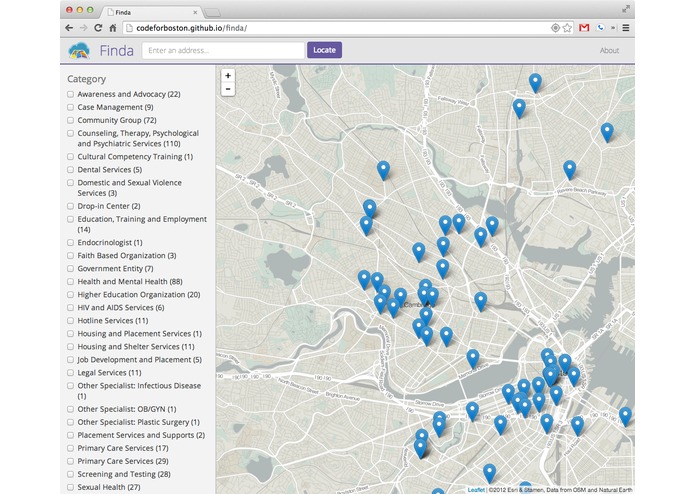Click the Enter an address field
Image resolution: width=695 pixels, height=494 pixels.
tap(223, 51)
